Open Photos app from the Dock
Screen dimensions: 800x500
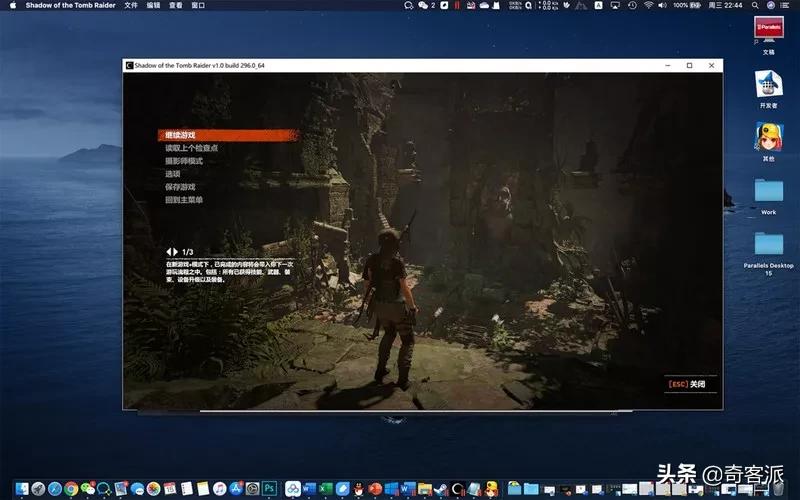coord(154,489)
